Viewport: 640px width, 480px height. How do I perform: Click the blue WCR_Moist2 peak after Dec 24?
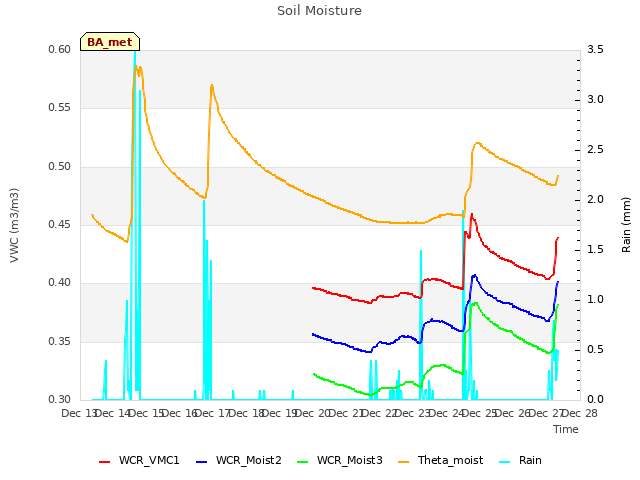pyautogui.click(x=474, y=276)
